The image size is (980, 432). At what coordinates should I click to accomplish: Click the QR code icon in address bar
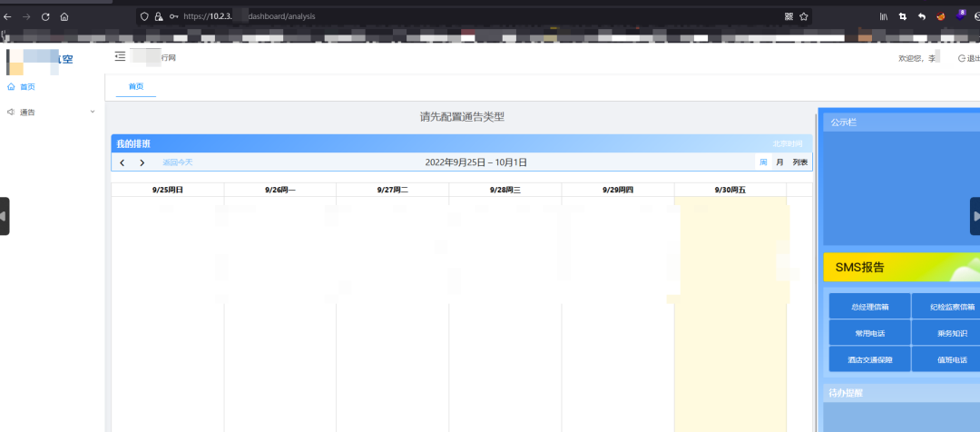tap(789, 17)
